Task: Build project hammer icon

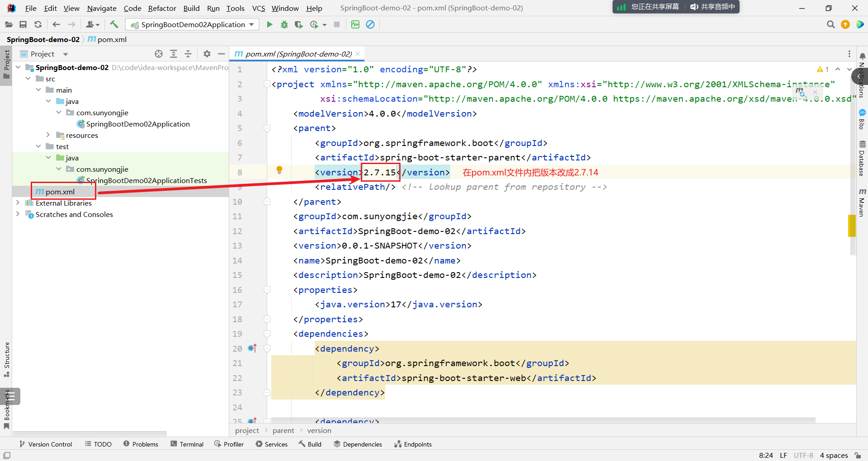Action: pos(114,24)
